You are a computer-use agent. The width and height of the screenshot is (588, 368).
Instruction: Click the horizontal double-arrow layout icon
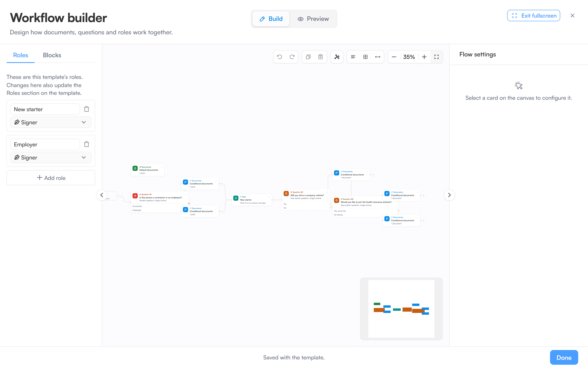pyautogui.click(x=378, y=57)
